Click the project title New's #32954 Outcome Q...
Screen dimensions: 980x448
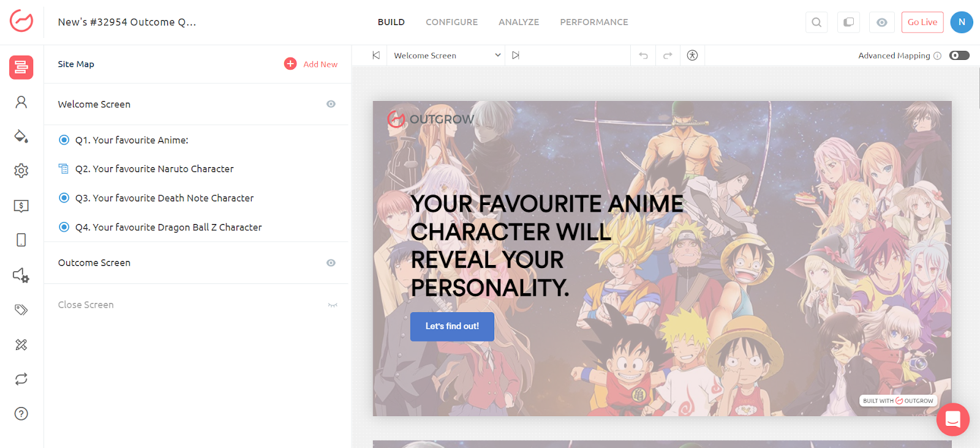pyautogui.click(x=127, y=22)
